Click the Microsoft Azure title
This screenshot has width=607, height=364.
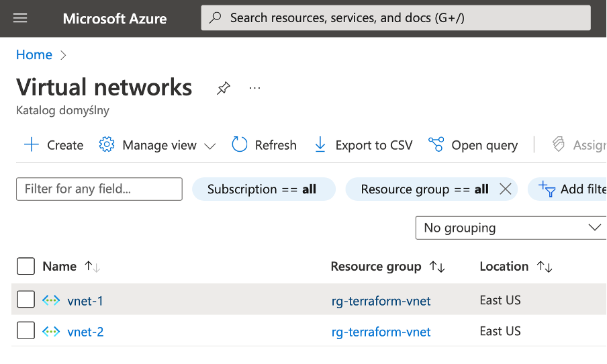pyautogui.click(x=115, y=19)
